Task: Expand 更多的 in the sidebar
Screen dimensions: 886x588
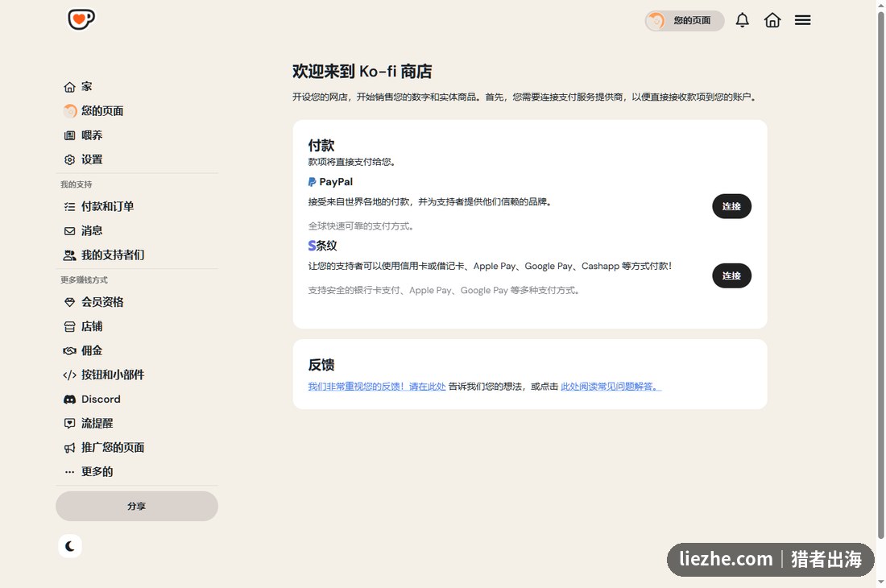Action: coord(137,472)
